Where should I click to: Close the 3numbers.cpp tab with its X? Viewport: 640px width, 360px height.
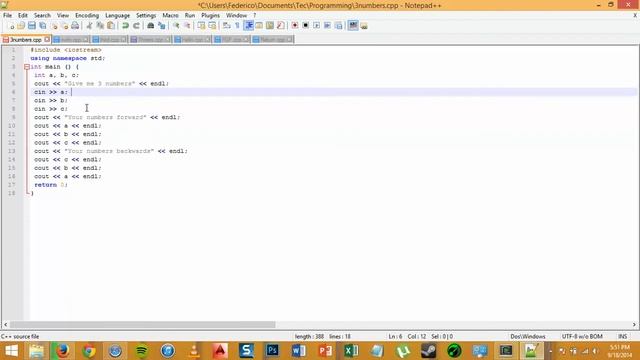[x=47, y=40]
